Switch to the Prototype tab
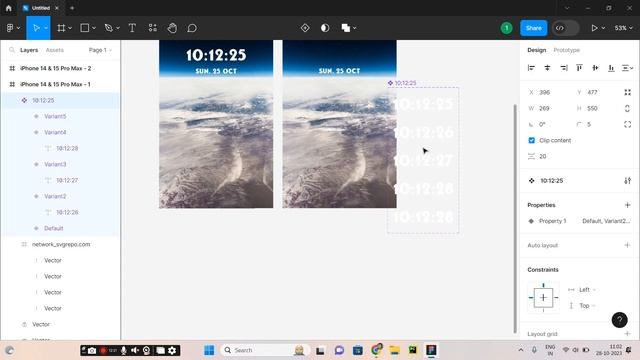This screenshot has width=640, height=360. pyautogui.click(x=567, y=50)
